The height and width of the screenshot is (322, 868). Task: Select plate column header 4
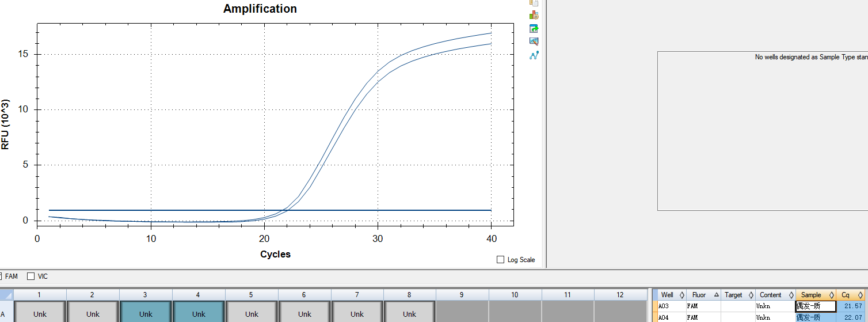tap(199, 295)
